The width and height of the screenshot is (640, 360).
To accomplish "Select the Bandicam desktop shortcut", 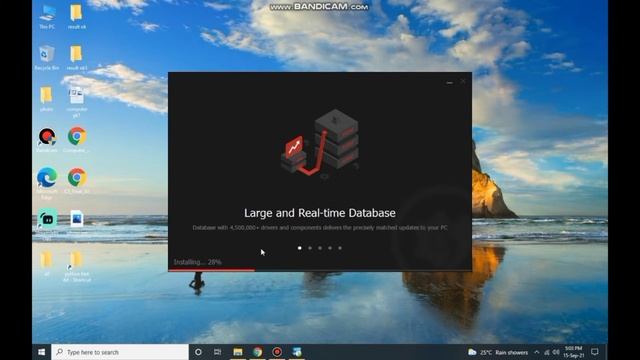I will click(x=47, y=140).
